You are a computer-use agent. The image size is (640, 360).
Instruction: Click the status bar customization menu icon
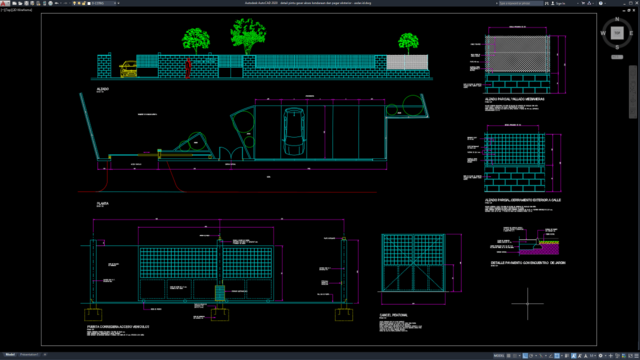636,356
